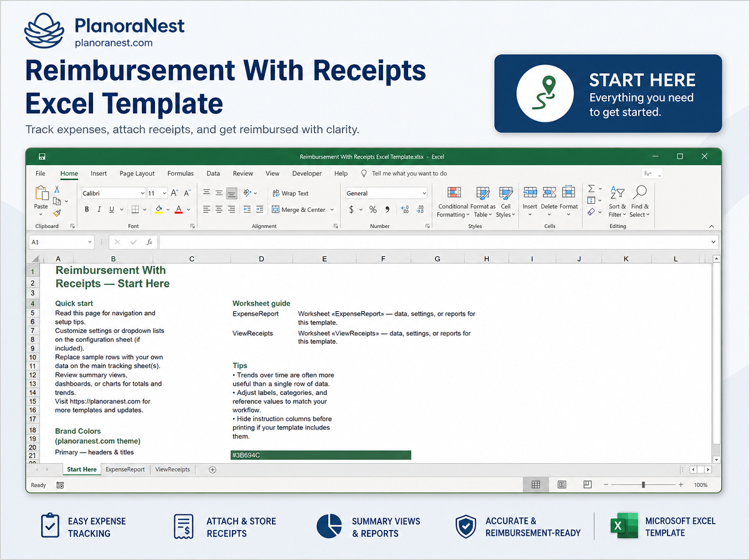Toggle Bottom Align in Alignment group

(x=232, y=193)
